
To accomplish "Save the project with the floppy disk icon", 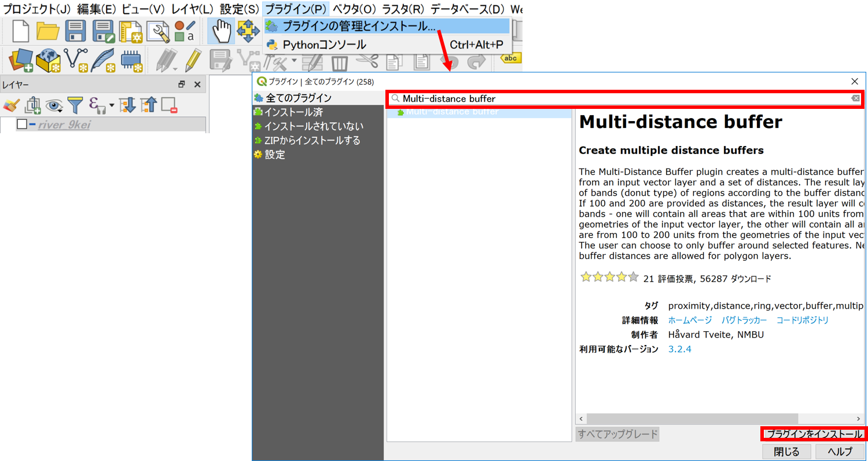I will click(x=76, y=31).
